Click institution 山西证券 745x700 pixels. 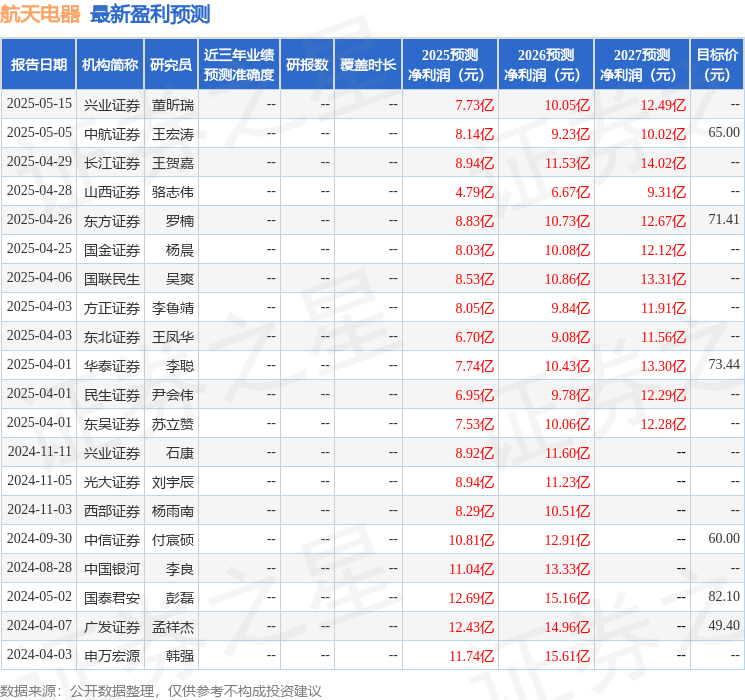click(x=112, y=192)
